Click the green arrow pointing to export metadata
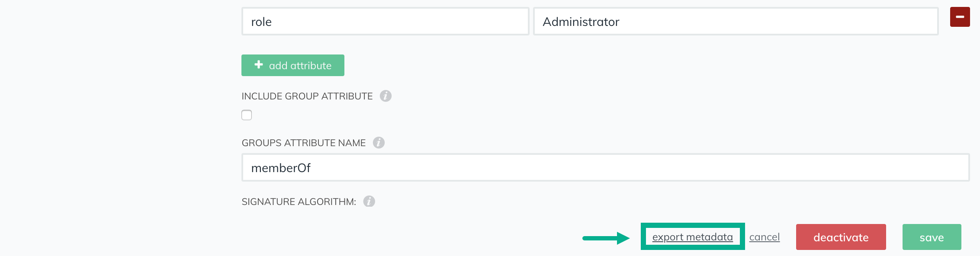The height and width of the screenshot is (256, 980). coord(606,238)
